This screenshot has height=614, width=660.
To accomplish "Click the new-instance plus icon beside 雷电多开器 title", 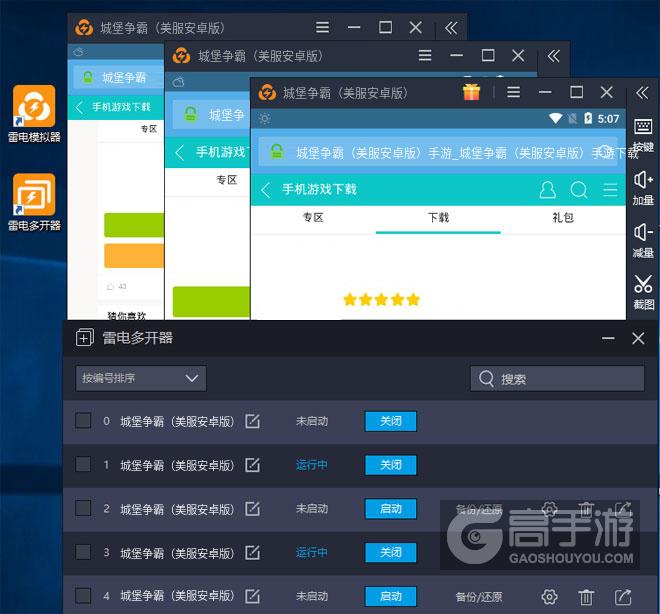I will click(85, 338).
